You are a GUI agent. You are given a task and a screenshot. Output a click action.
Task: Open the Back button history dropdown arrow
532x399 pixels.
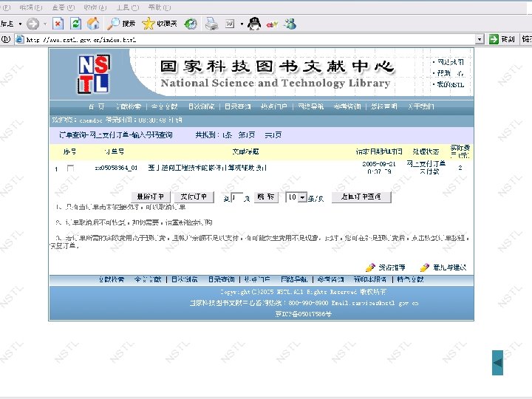click(x=20, y=24)
